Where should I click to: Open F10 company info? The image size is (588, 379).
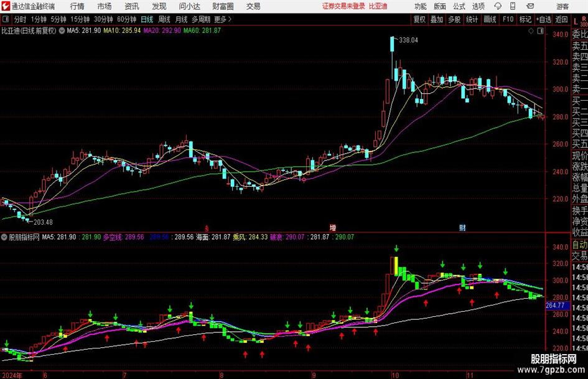(x=508, y=19)
